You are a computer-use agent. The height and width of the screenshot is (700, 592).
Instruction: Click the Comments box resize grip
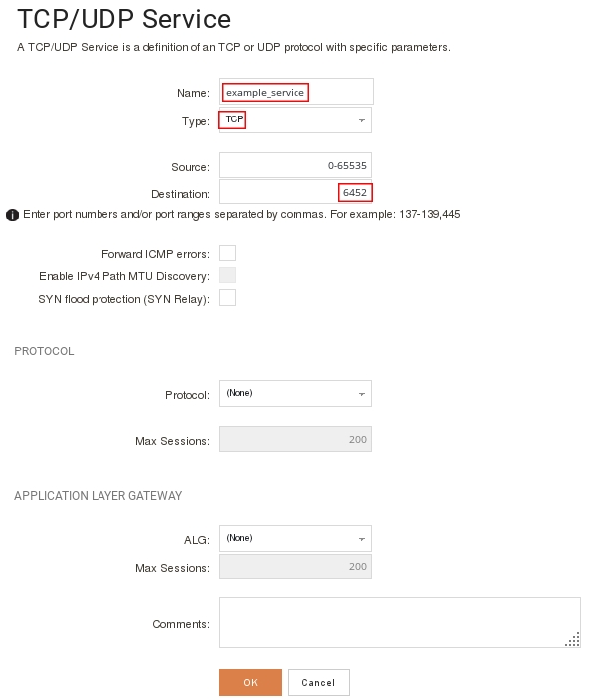pyautogui.click(x=572, y=639)
